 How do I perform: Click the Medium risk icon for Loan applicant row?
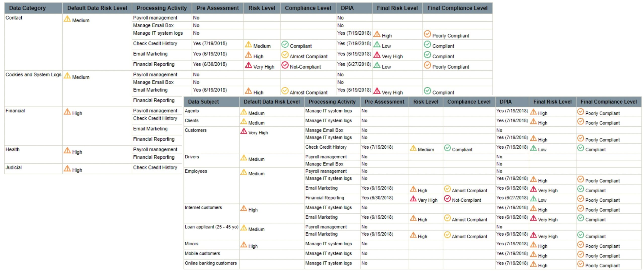point(244,228)
